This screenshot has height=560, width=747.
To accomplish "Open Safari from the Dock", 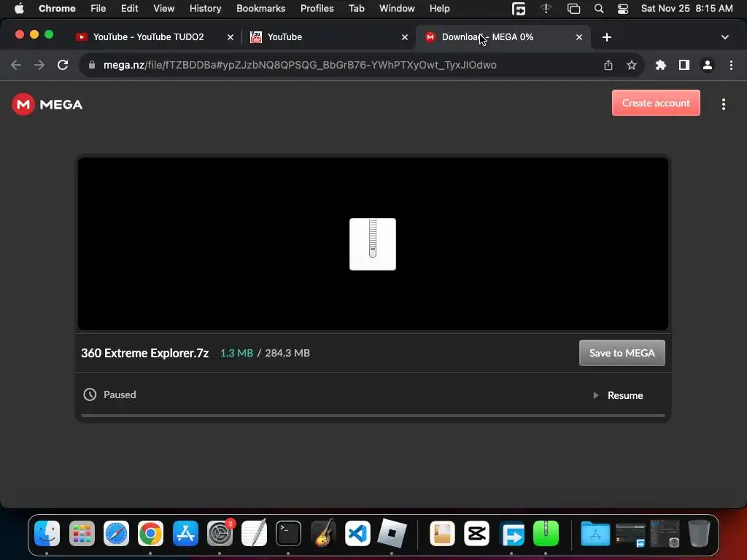I will pos(116,533).
